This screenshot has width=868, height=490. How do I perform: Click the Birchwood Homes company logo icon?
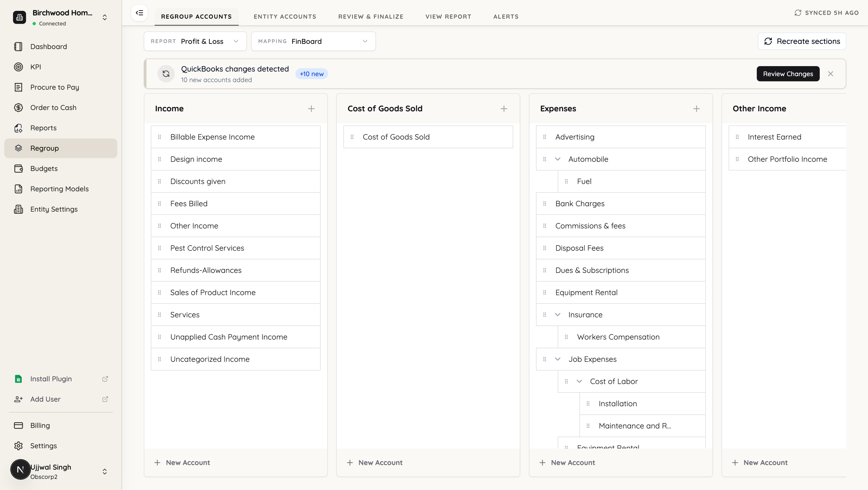pos(20,17)
